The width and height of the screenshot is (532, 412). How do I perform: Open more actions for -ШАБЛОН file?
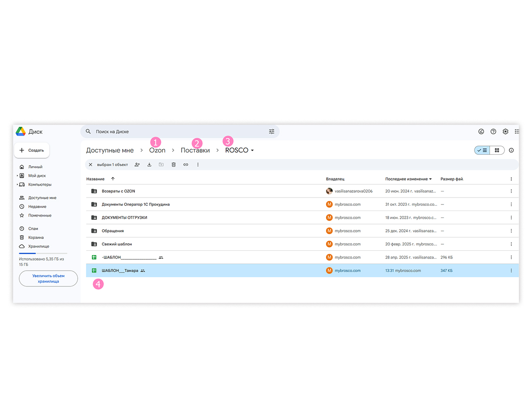tap(511, 257)
